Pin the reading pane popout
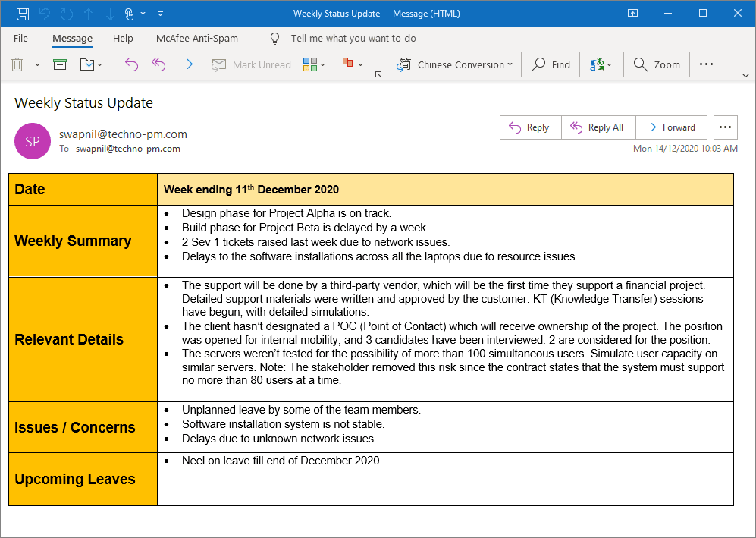 point(632,13)
